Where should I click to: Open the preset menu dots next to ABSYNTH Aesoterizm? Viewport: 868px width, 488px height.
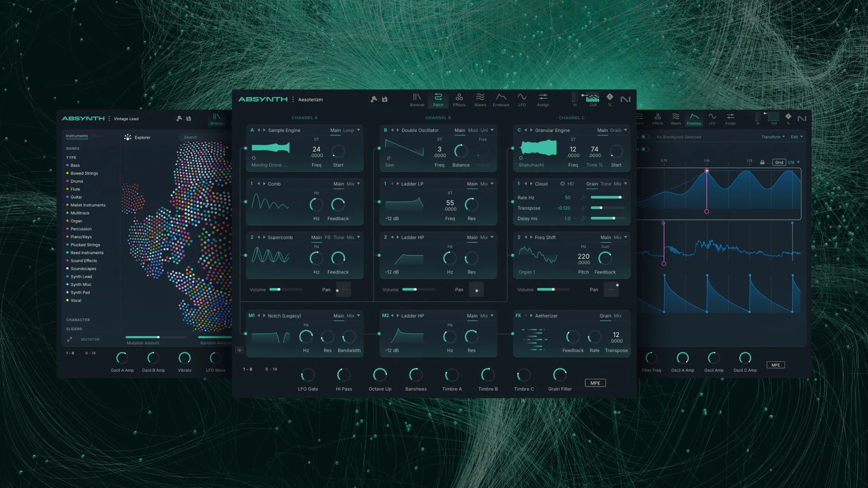point(293,99)
